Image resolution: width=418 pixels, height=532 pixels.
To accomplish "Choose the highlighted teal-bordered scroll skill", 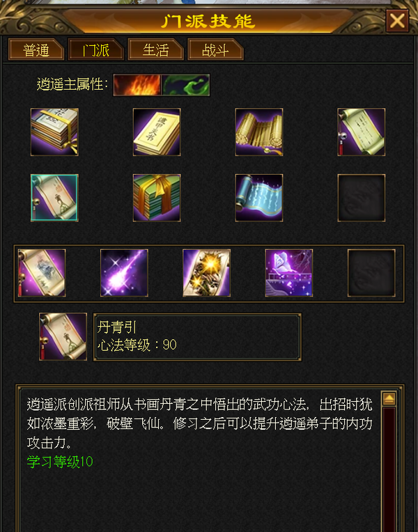I will pyautogui.click(x=54, y=198).
